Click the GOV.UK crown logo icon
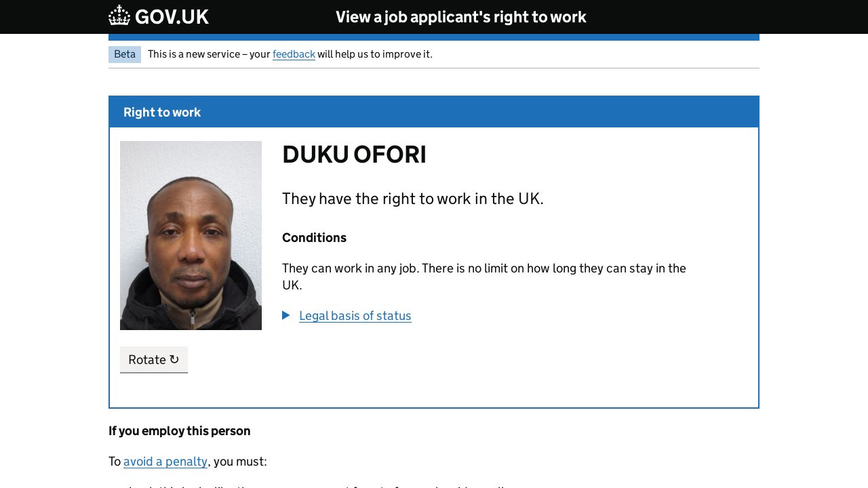 click(119, 16)
